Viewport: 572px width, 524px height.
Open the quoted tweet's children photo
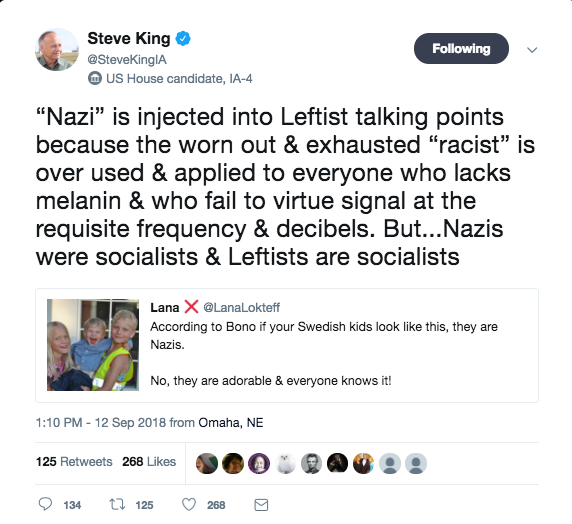pyautogui.click(x=93, y=345)
